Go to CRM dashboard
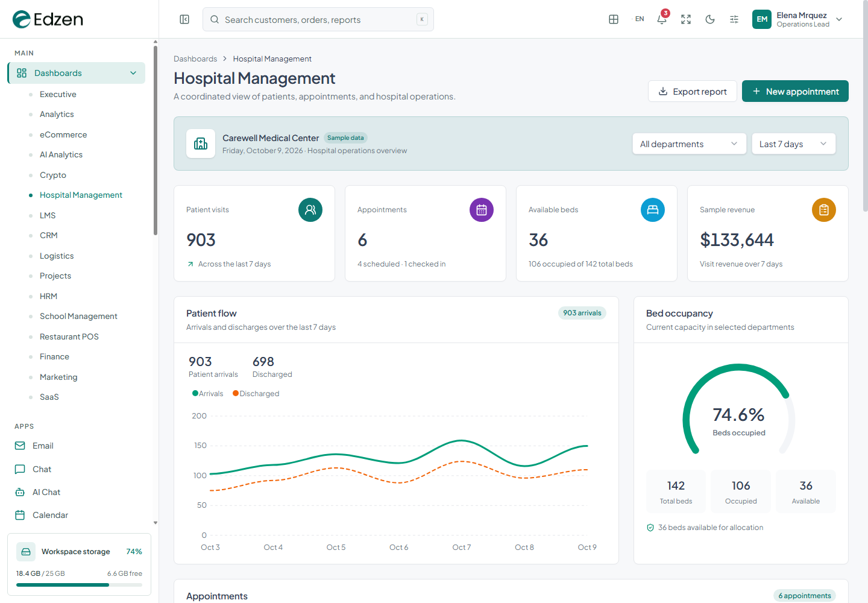 (x=49, y=235)
